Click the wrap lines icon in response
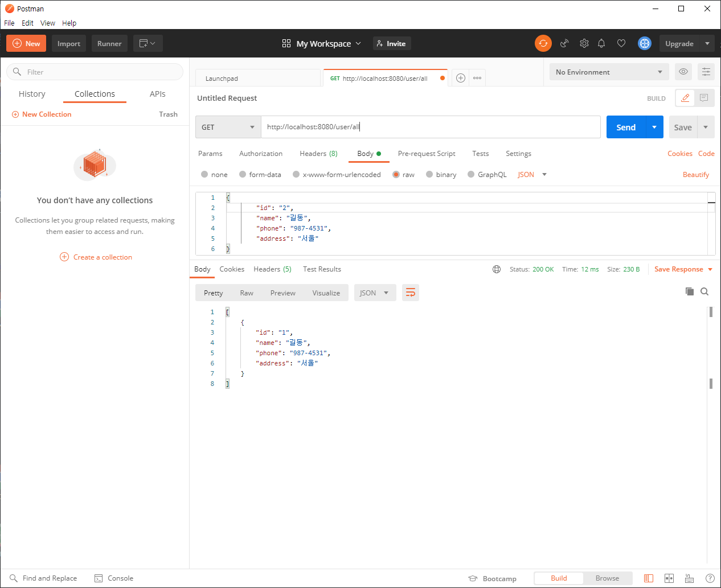 (411, 293)
